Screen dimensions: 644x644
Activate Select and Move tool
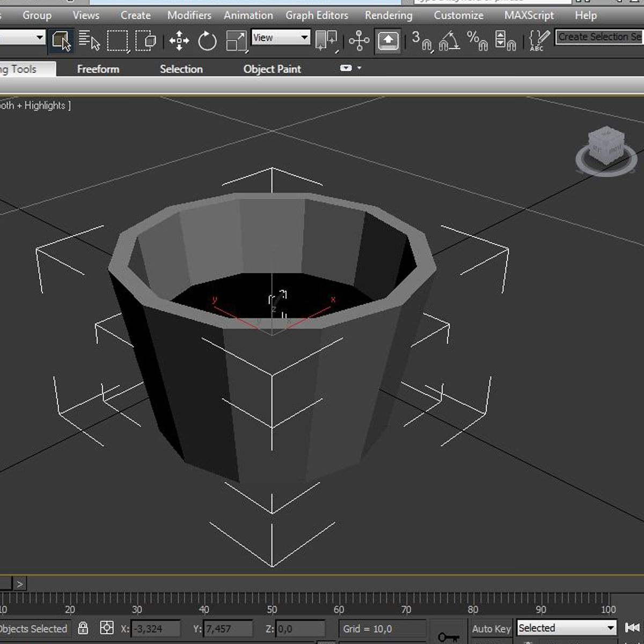tap(179, 41)
